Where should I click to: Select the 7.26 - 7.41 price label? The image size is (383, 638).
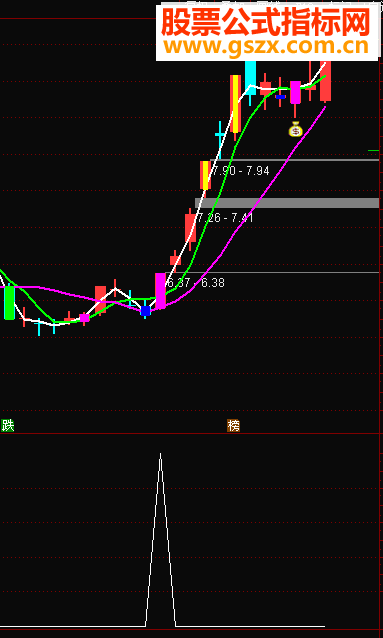pos(225,218)
